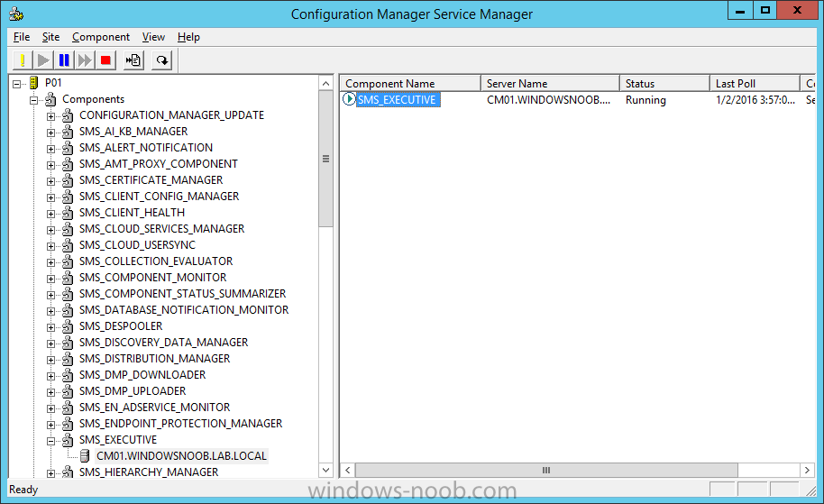Screen dimensions: 824x504
Task: Click the blue Pause toolbar icon
Action: click(64, 60)
